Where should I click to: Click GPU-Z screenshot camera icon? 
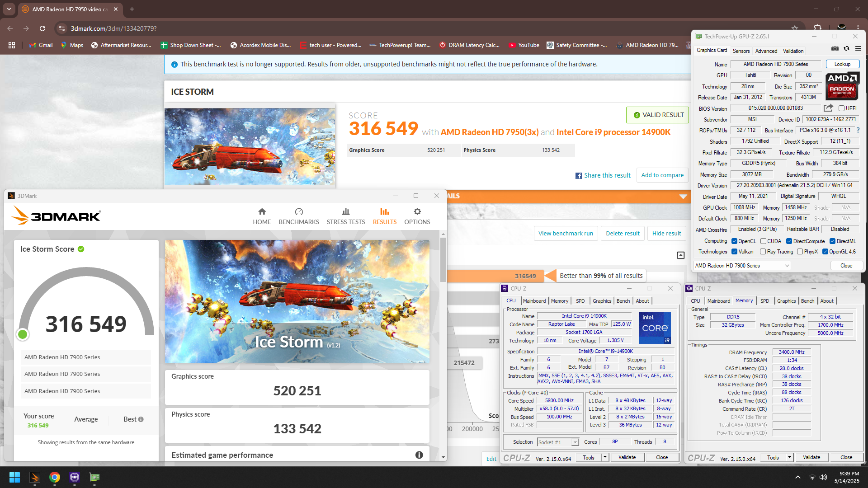pyautogui.click(x=835, y=48)
